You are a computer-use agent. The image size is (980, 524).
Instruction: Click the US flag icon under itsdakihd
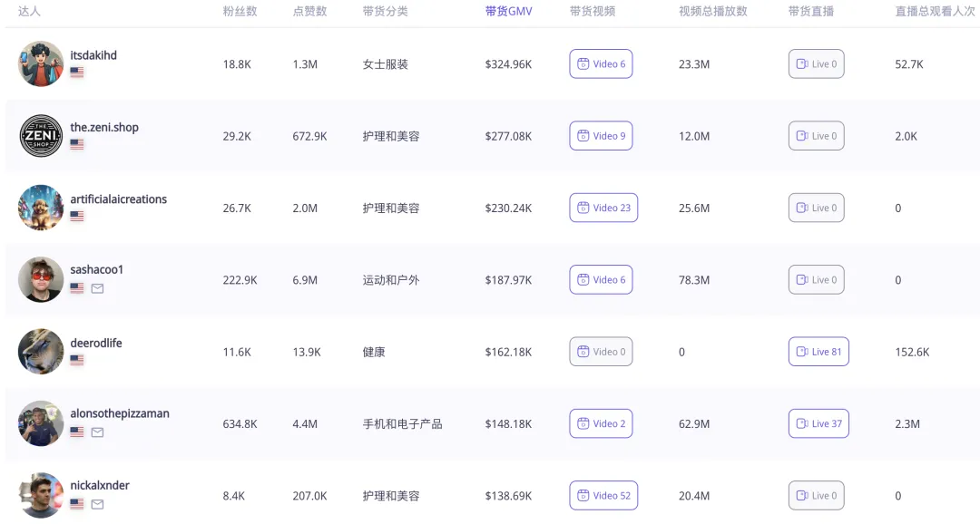[77, 73]
